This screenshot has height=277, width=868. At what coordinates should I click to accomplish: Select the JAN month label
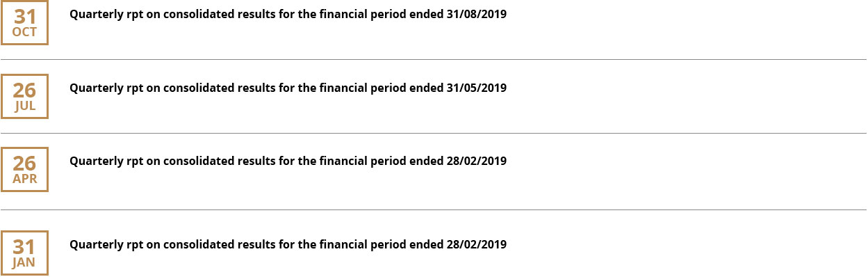24,262
